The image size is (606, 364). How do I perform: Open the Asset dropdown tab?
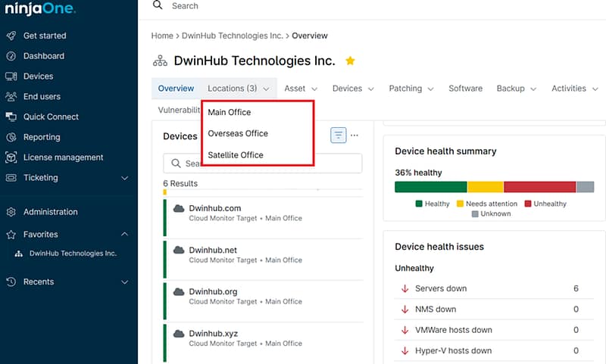pos(301,89)
